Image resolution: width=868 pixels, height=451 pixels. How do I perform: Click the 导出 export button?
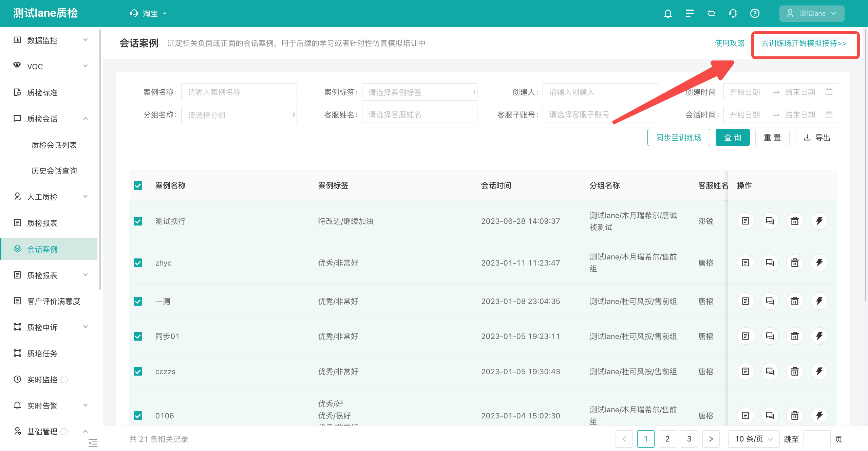pos(817,138)
